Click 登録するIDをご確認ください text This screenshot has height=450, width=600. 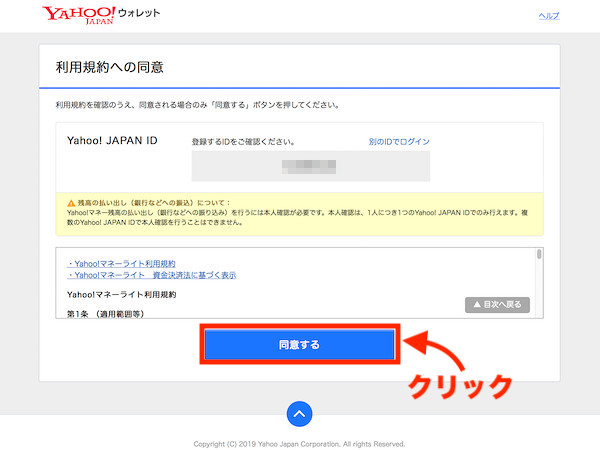[x=243, y=142]
